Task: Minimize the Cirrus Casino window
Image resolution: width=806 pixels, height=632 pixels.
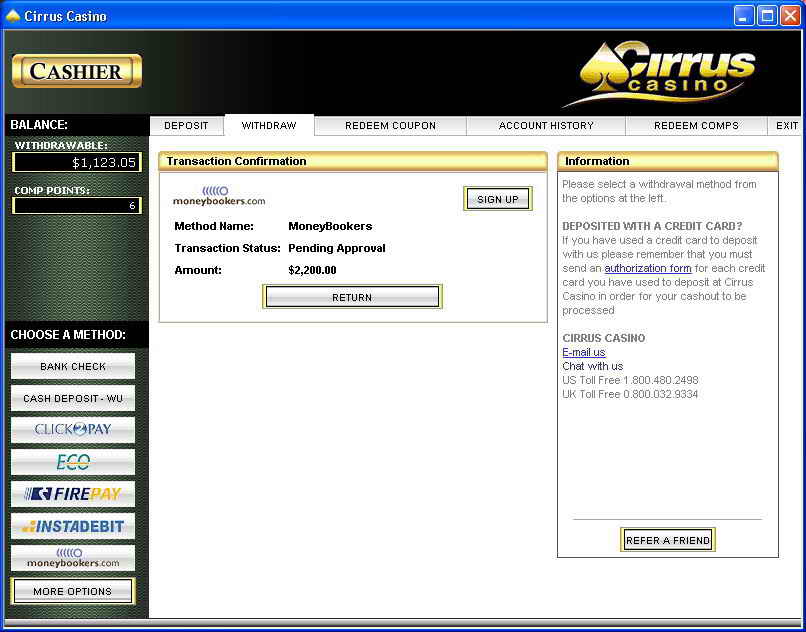Action: pyautogui.click(x=743, y=16)
